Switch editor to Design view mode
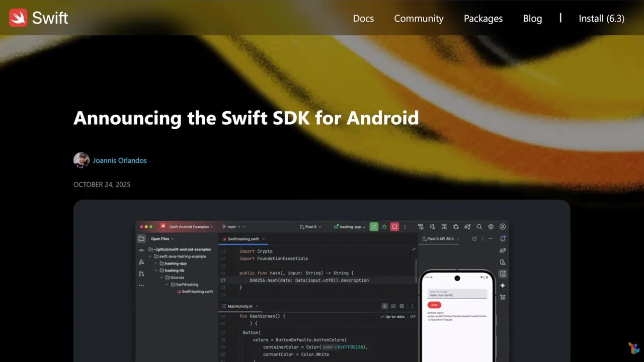This screenshot has width=644, height=362. (401, 306)
